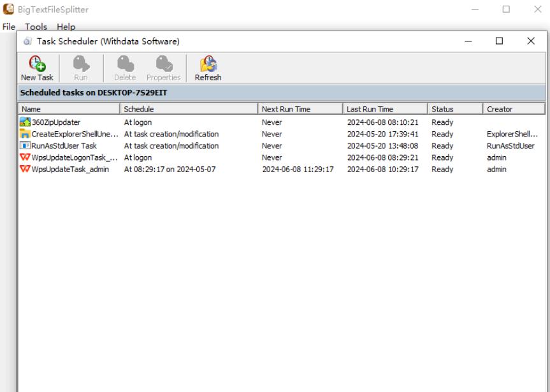Click last run time '2024-05-20 17:39:41'

[382, 134]
